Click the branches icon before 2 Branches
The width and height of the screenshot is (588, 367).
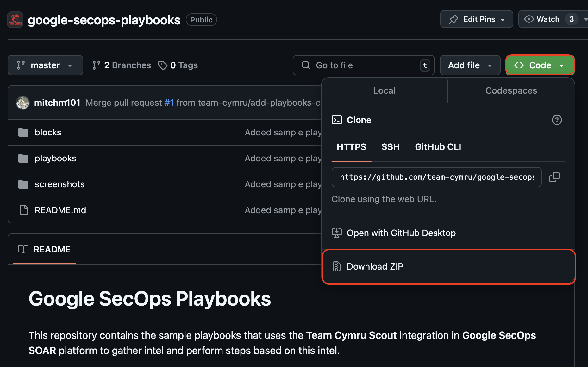(x=96, y=65)
